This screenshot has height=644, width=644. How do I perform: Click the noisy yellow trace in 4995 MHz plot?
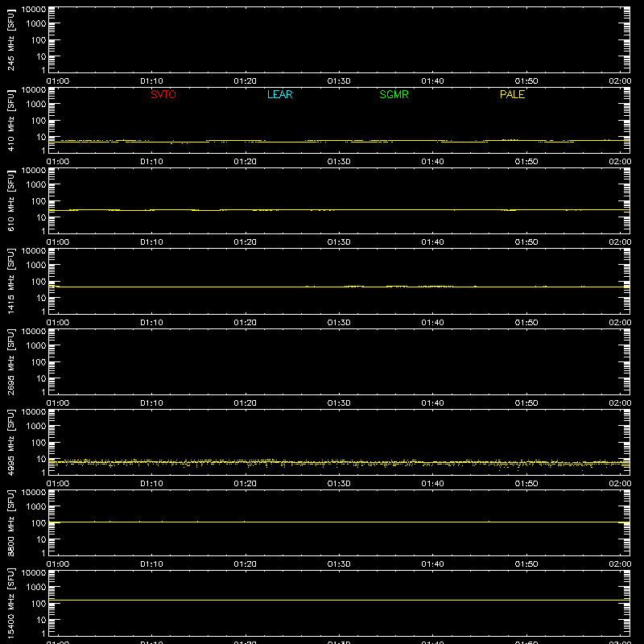click(x=339, y=463)
